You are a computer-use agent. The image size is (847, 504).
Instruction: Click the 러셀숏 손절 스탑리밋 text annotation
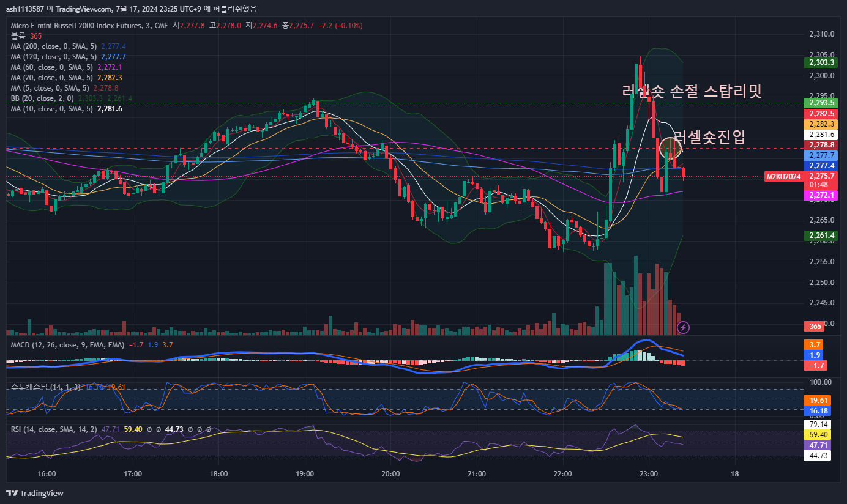pos(692,91)
